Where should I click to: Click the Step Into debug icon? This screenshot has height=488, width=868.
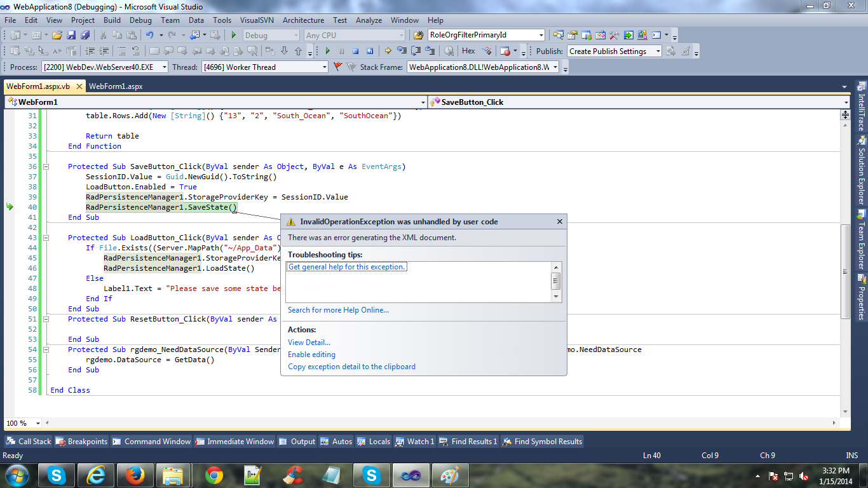pos(401,51)
